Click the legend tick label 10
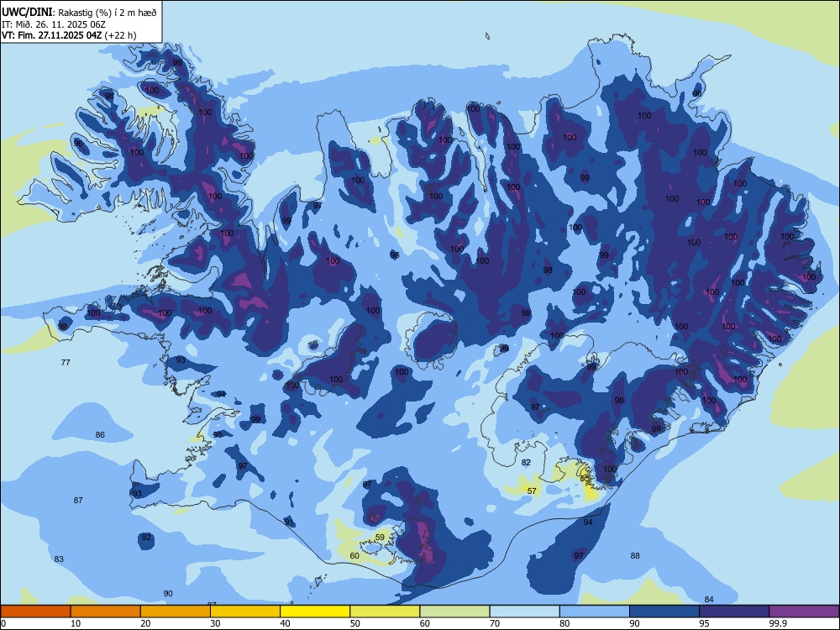The width and height of the screenshot is (840, 630). point(76,623)
